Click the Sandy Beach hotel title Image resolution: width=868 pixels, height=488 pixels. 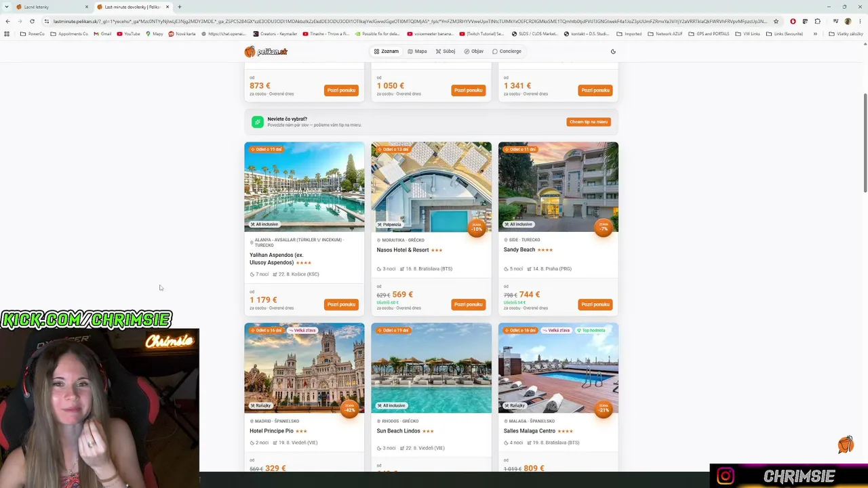click(x=519, y=250)
